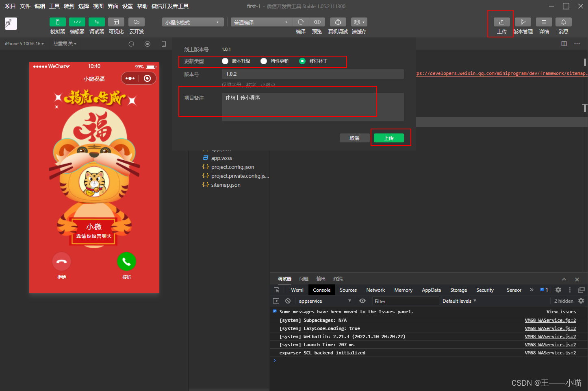Switch to the Wxml tab
The image size is (588, 391).
click(297, 290)
